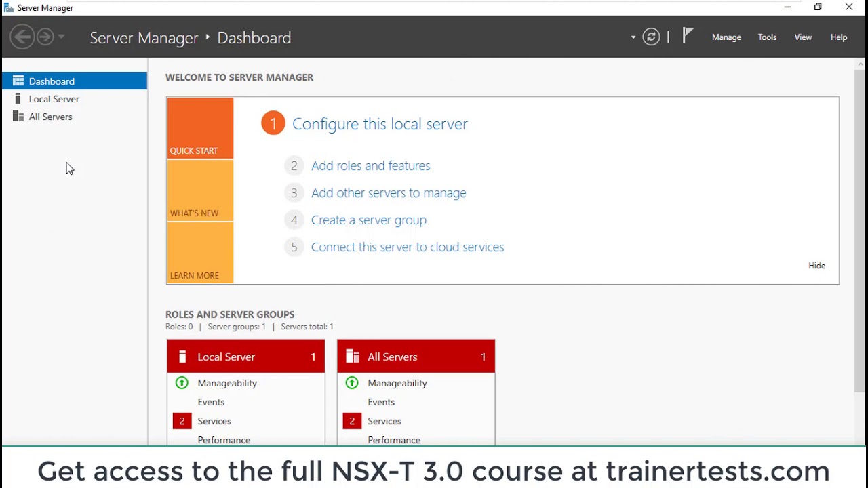The image size is (868, 488).
Task: Click the Dashboard sidebar icon
Action: pyautogui.click(x=18, y=81)
